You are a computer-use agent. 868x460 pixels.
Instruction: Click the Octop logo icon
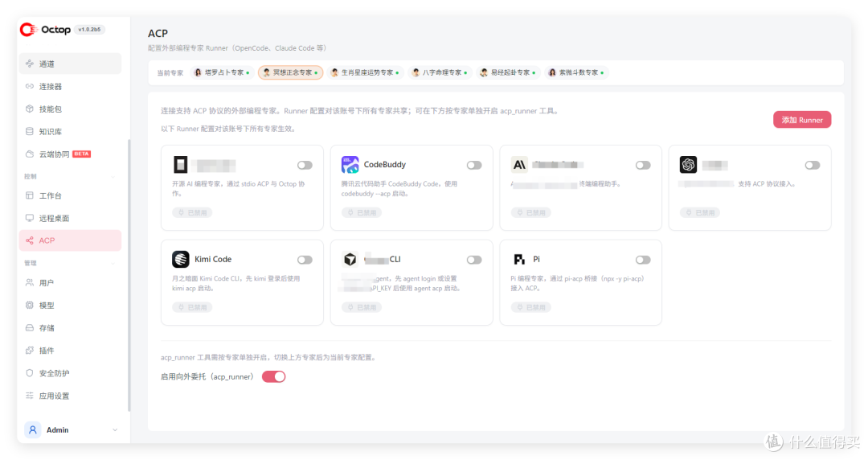28,30
